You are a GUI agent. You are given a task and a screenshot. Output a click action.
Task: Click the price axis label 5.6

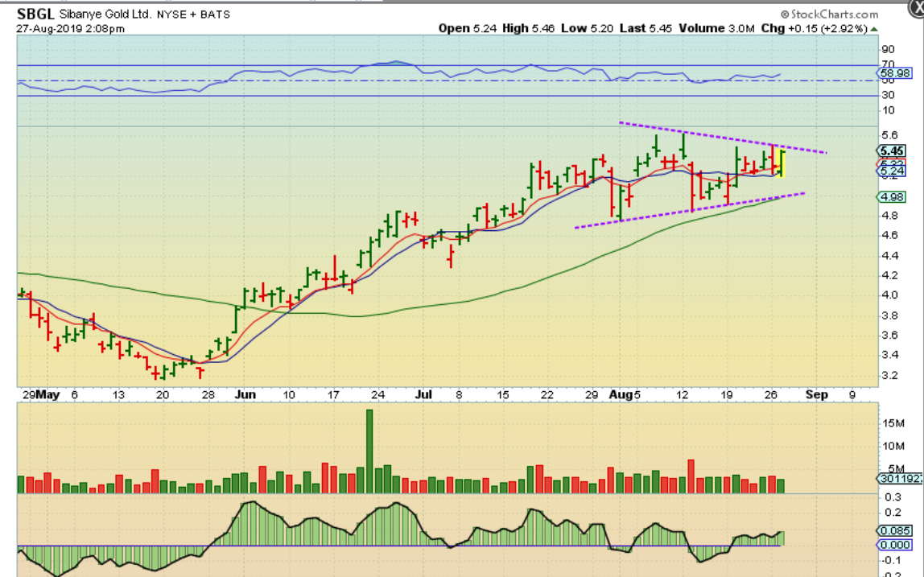click(x=889, y=135)
